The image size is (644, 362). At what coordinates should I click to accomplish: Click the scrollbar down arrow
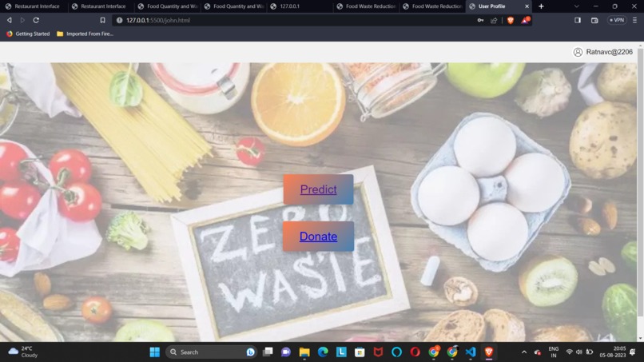tap(640, 339)
